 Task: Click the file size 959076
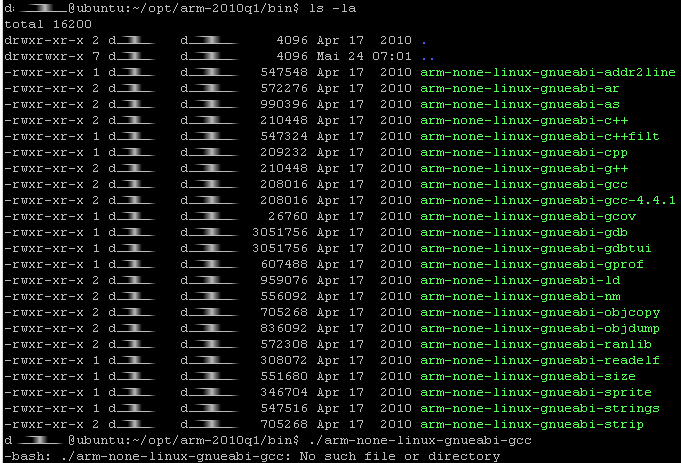coord(284,280)
